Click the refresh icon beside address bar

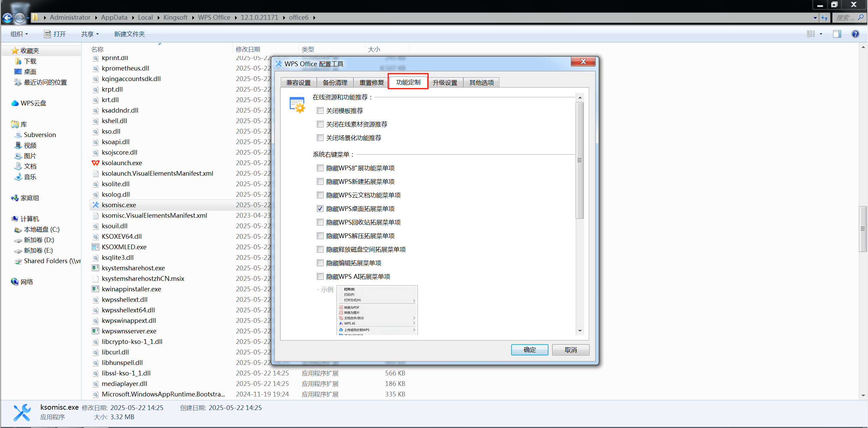[x=825, y=18]
